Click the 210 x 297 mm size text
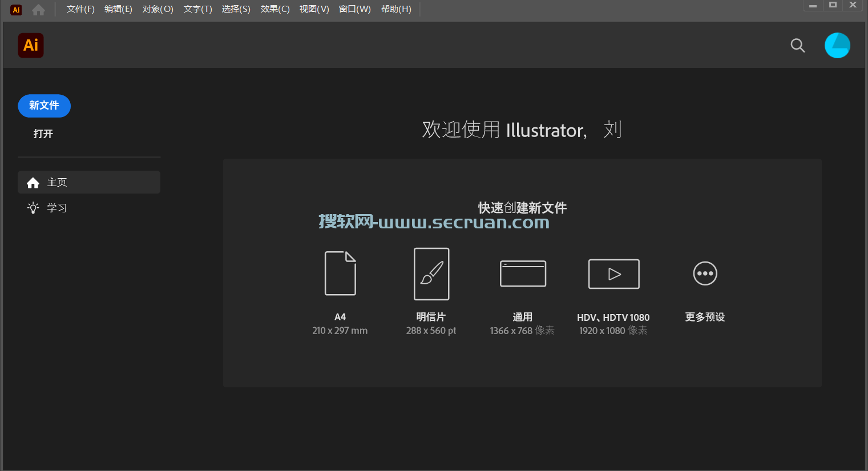The image size is (868, 471). coord(340,331)
